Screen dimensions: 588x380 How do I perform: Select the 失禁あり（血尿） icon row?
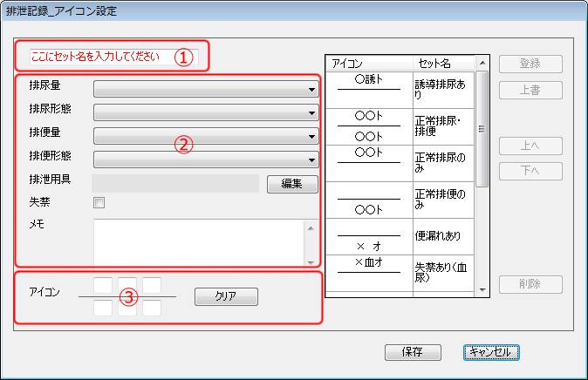pos(400,271)
